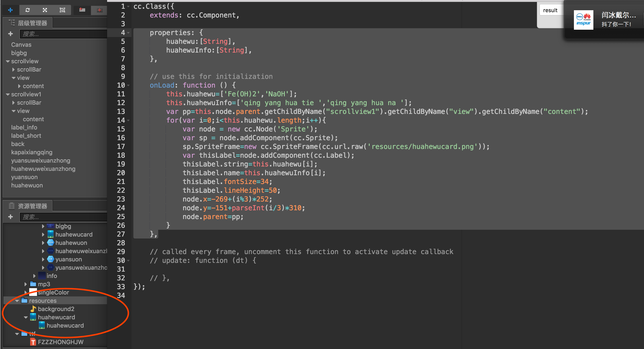This screenshot has height=349, width=644.
Task: Click the FZZZHONGHJW font asset icon
Action: point(33,342)
